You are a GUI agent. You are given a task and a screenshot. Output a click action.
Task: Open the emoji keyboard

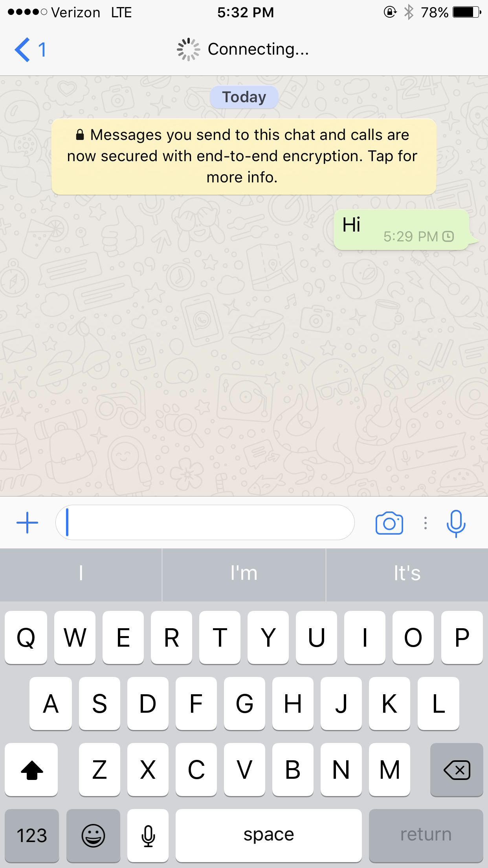(93, 835)
